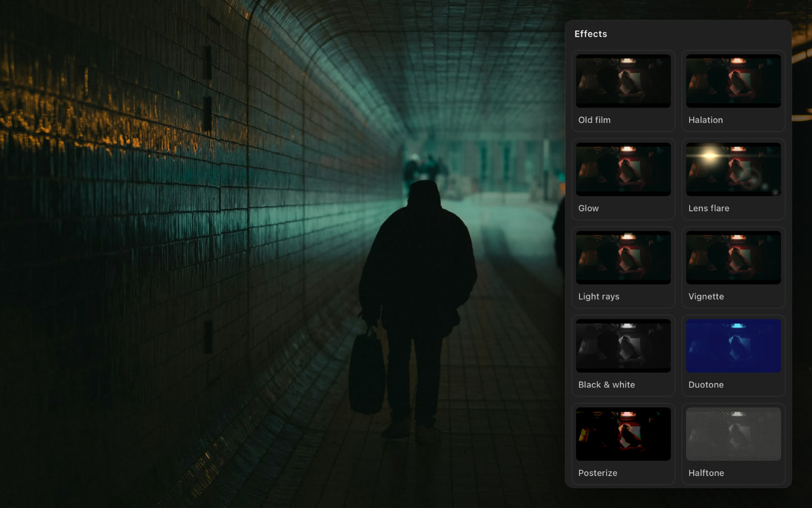This screenshot has width=812, height=508.
Task: Pick the Light rays effect thumbnail
Action: (623, 258)
